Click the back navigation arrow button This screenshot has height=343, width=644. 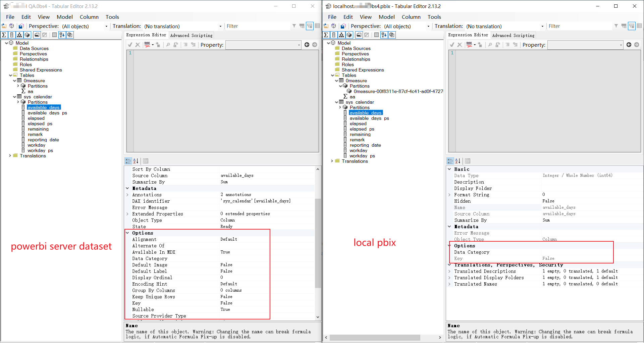[x=307, y=44]
